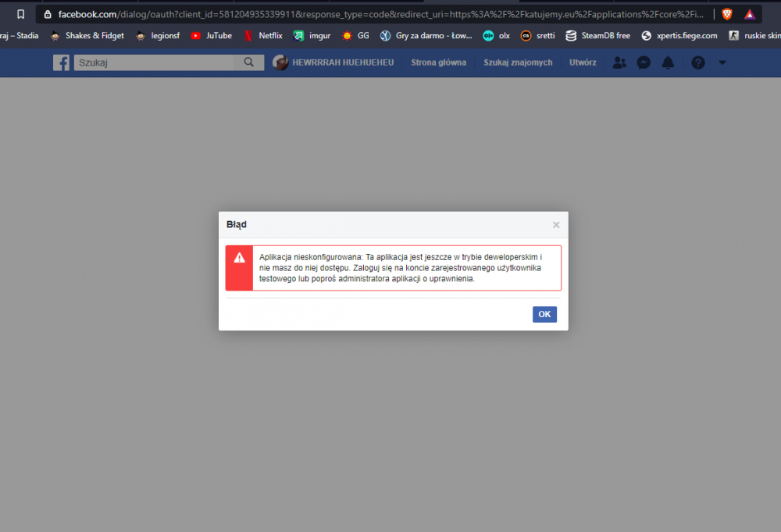Close the Błąd dialog with X

[x=556, y=225]
